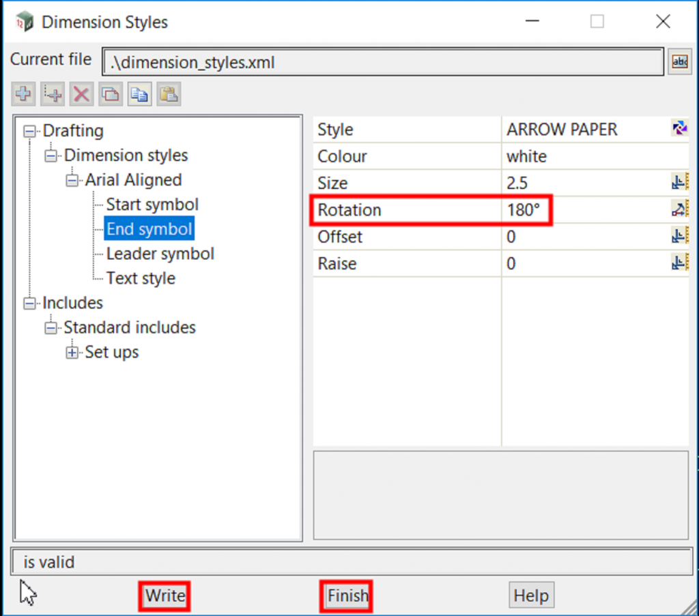
Task: Expand the Set ups node
Action: [72, 353]
